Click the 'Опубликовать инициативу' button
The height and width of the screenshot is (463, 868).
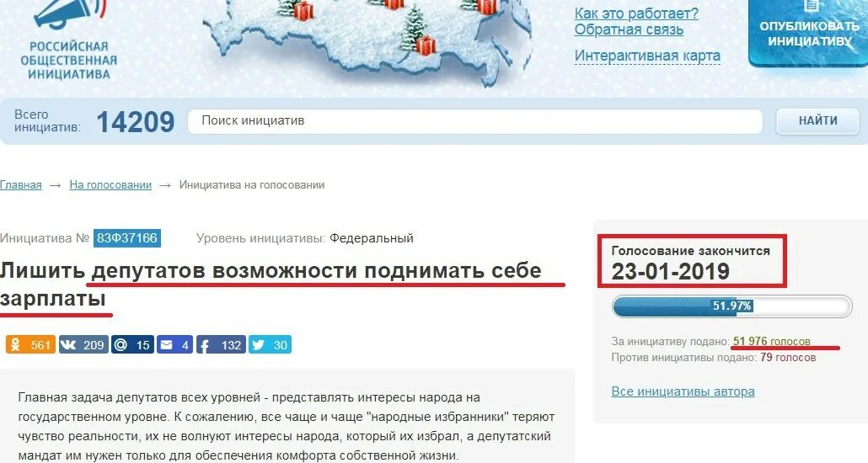(809, 33)
